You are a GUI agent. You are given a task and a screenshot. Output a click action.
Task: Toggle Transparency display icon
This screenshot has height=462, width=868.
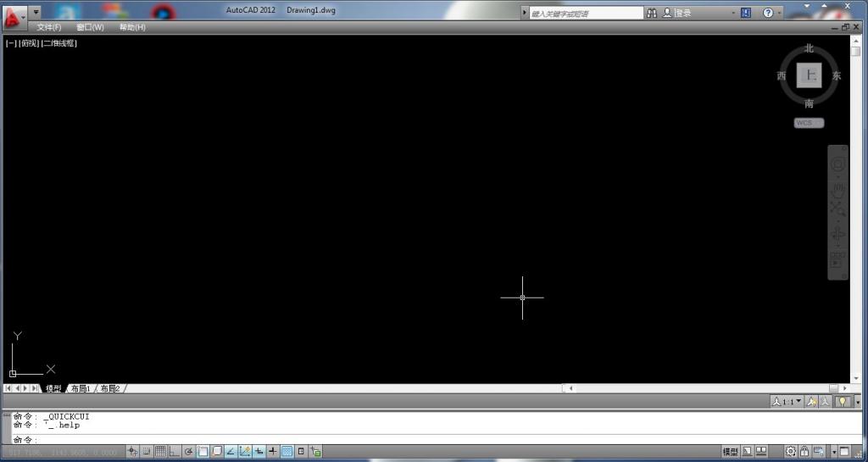pyautogui.click(x=287, y=452)
